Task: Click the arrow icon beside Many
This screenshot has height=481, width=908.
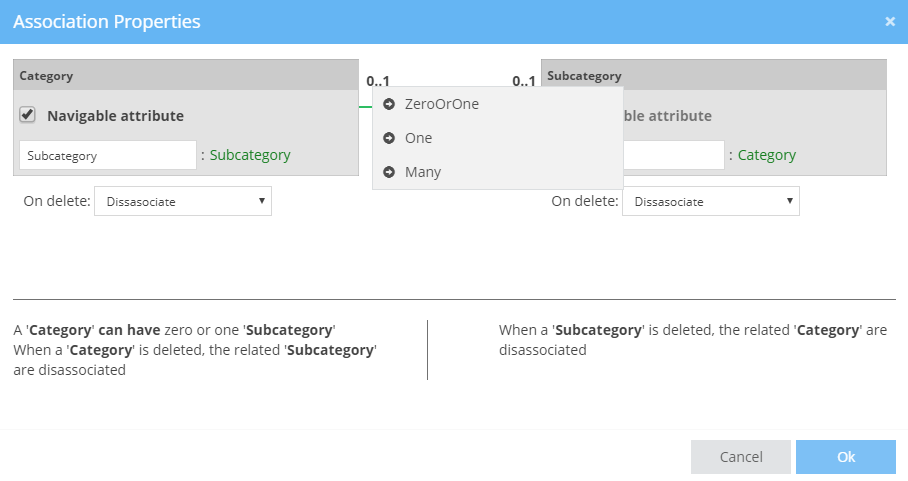Action: coord(389,172)
